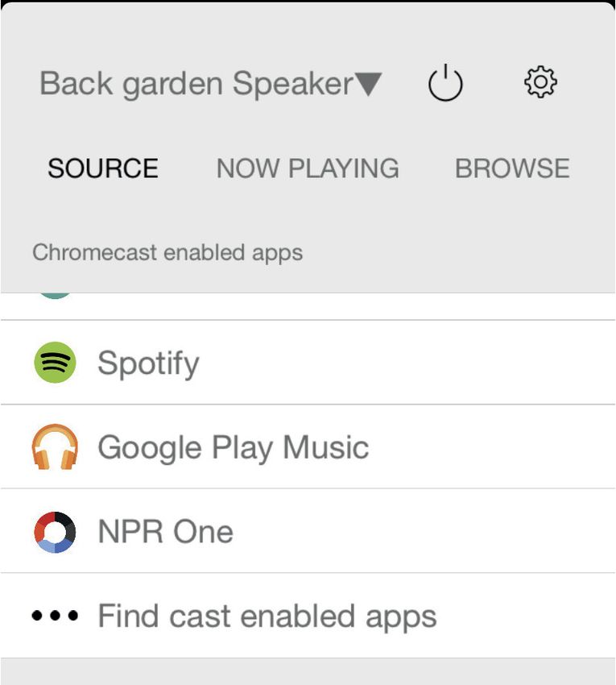This screenshot has height=685, width=616.
Task: Switch to the NOW PLAYING tab
Action: tap(308, 168)
